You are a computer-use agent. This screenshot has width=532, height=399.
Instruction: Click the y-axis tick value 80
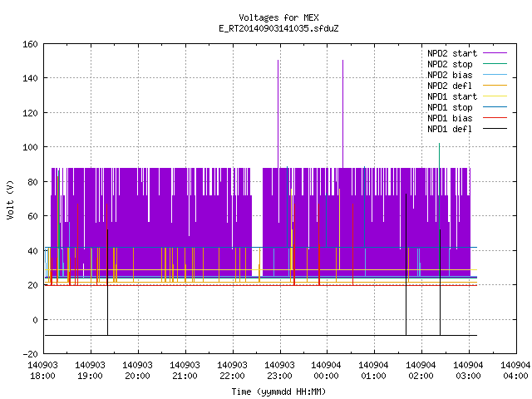32,182
